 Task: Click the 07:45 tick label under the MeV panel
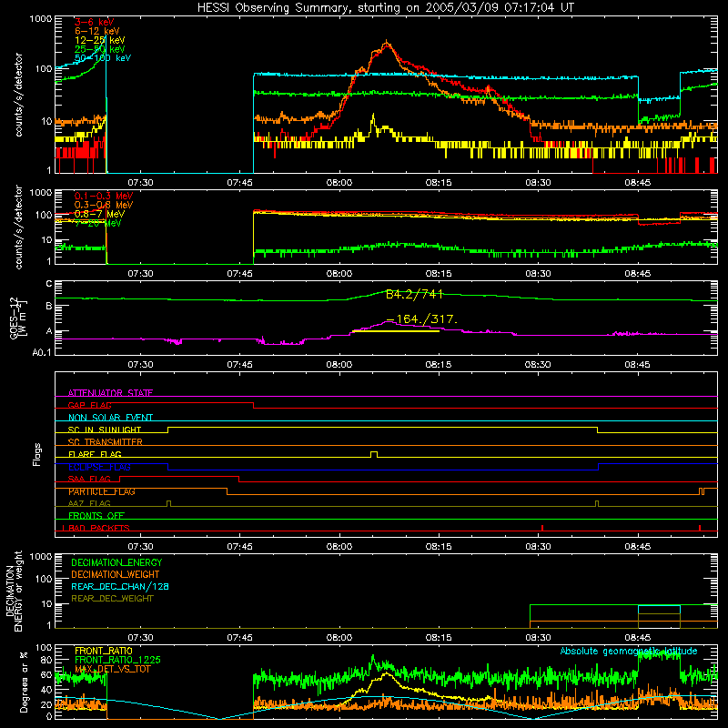click(240, 274)
